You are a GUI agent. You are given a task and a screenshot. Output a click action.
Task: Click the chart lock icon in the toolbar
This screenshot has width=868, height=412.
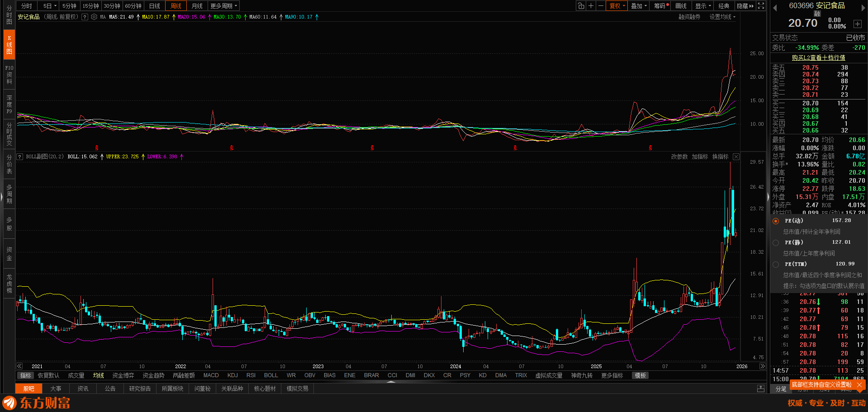pos(581,6)
